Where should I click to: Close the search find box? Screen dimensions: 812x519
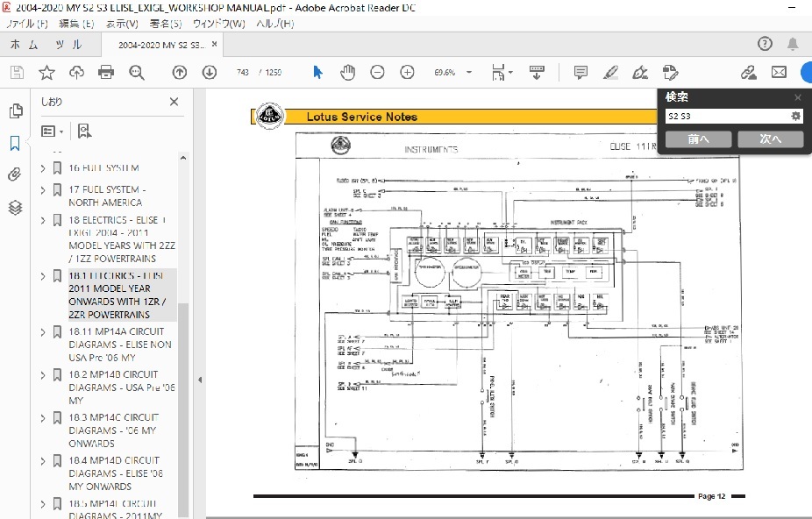(797, 97)
